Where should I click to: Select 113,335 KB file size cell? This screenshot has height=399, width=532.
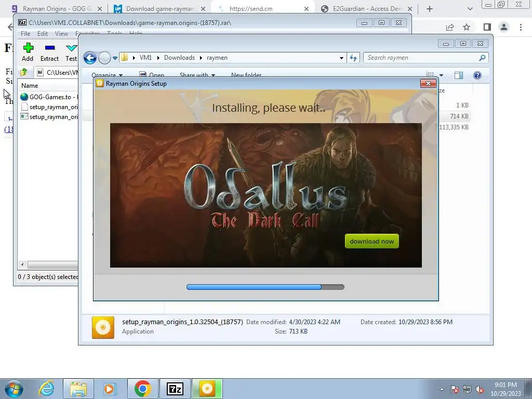click(x=454, y=127)
